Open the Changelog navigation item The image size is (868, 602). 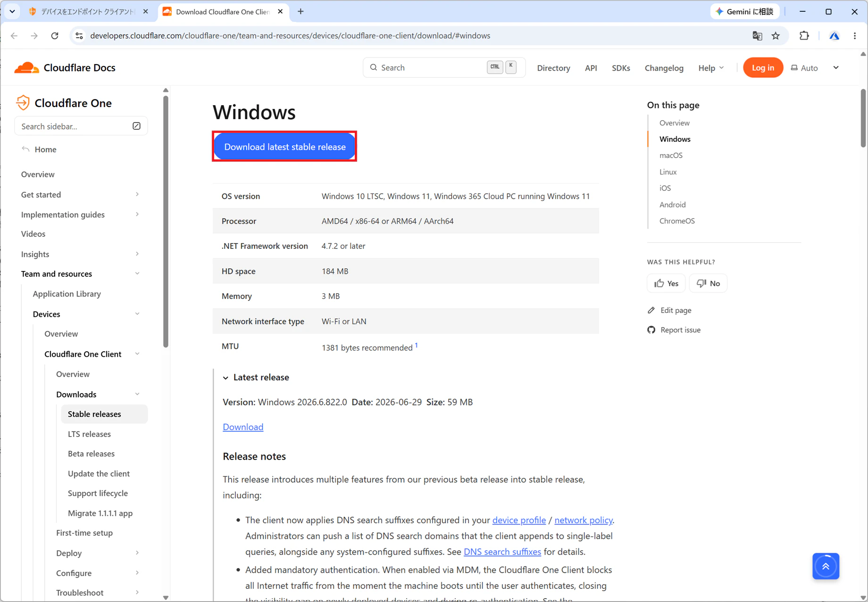[664, 68]
